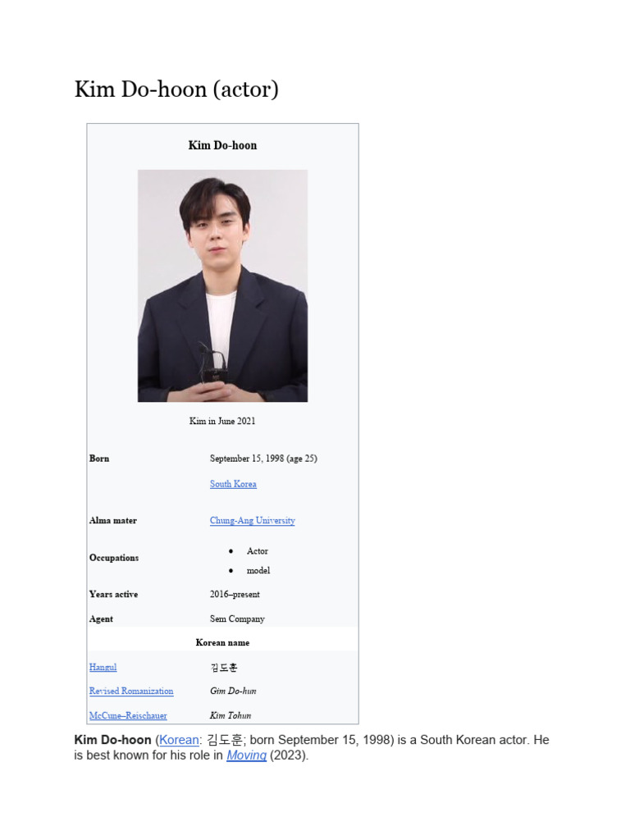
Task: Click the Sem Company agent value
Action: point(237,619)
